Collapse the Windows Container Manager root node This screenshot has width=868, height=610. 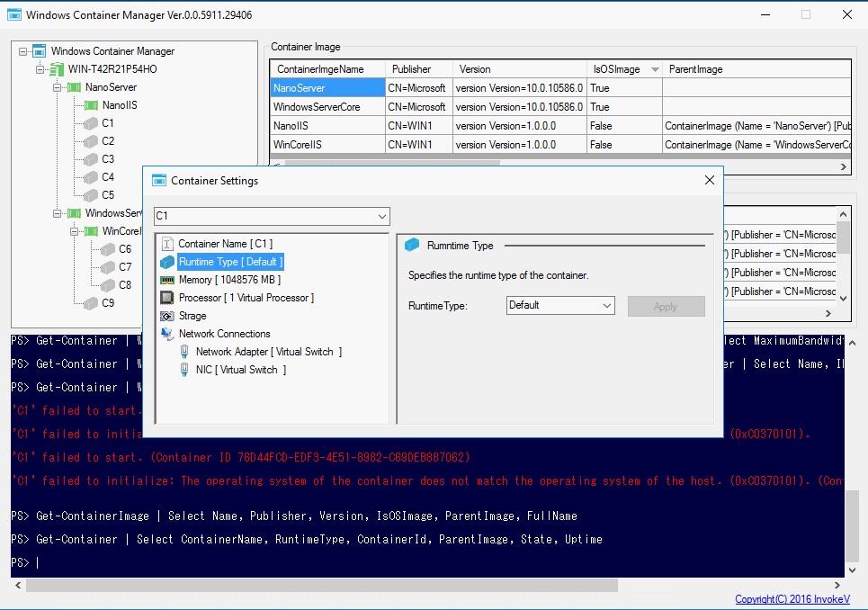point(22,51)
